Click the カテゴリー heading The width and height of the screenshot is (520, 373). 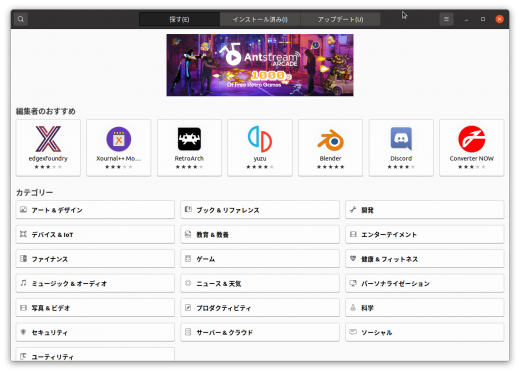[35, 192]
